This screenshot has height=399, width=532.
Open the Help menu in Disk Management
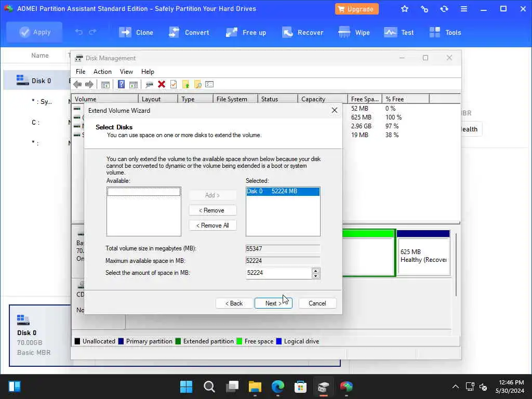(148, 72)
